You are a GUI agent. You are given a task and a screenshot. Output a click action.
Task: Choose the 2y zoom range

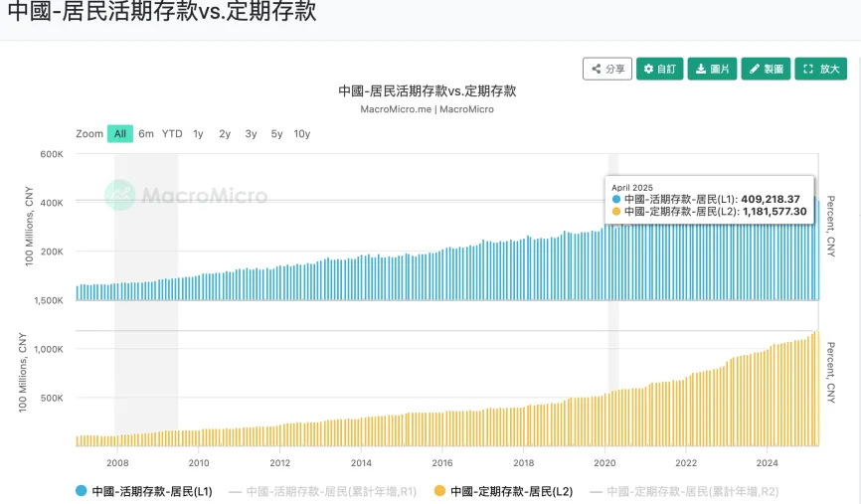pyautogui.click(x=225, y=133)
